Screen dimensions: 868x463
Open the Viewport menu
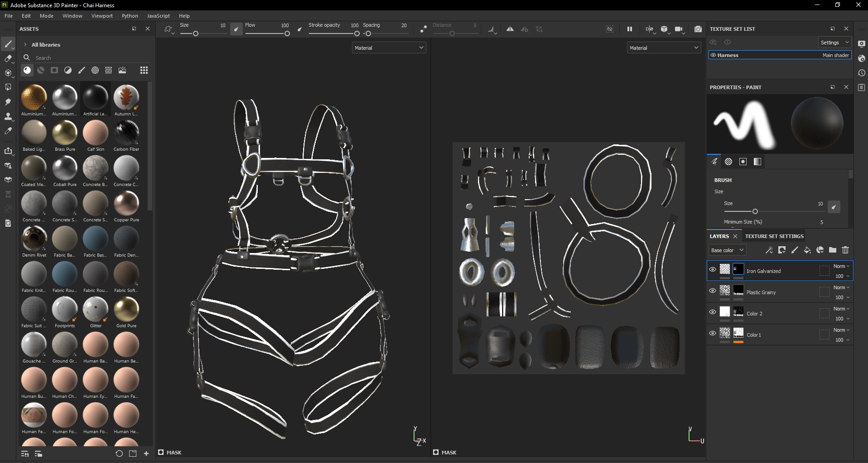coord(102,16)
